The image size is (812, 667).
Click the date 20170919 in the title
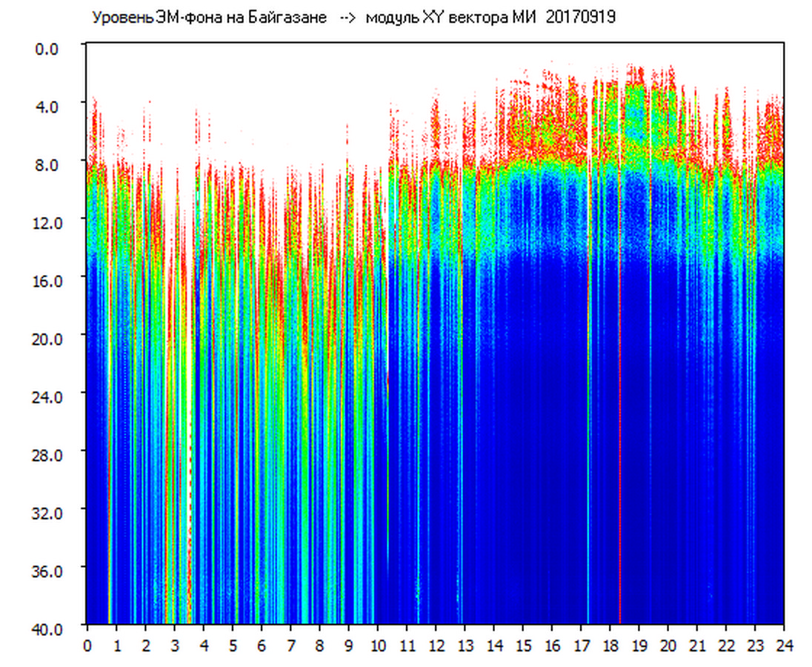(x=580, y=18)
